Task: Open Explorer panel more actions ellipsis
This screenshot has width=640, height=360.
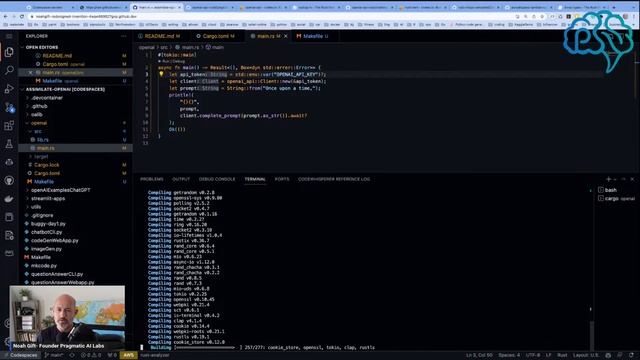Action: (x=123, y=36)
